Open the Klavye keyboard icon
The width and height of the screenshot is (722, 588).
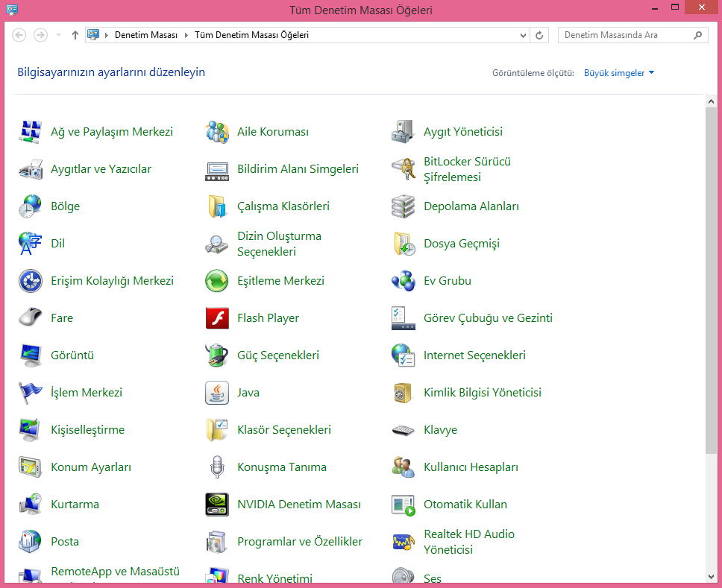[x=403, y=430]
